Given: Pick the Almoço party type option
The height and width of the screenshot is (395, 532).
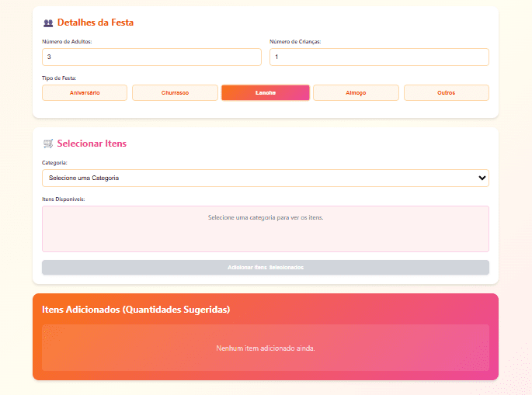Looking at the screenshot, I should (356, 93).
